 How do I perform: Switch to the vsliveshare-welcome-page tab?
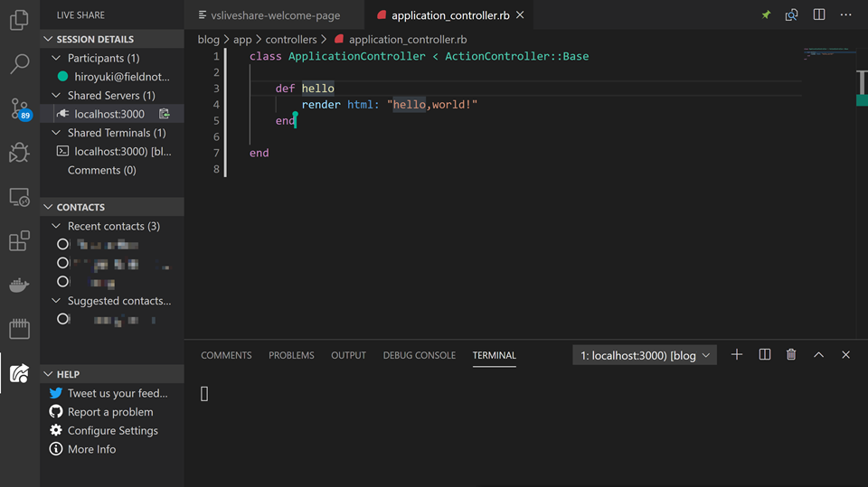[269, 15]
